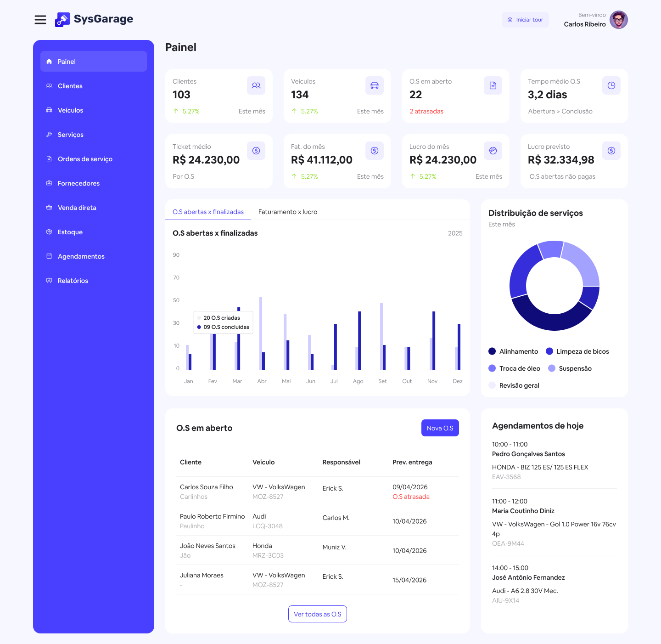
Task: Click the Veículos card car icon
Action: [x=375, y=85]
